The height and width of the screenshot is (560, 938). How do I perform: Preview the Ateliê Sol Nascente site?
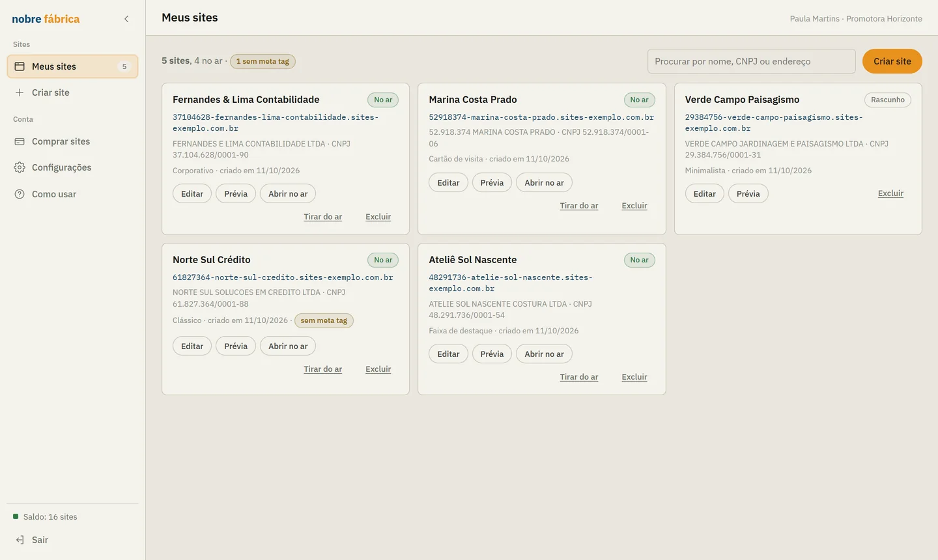[492, 354]
